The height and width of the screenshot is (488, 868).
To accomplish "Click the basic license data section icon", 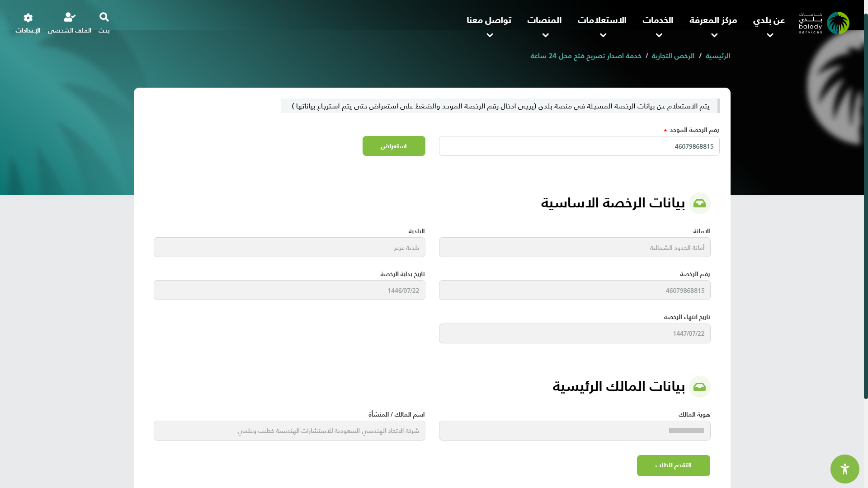I will [699, 203].
